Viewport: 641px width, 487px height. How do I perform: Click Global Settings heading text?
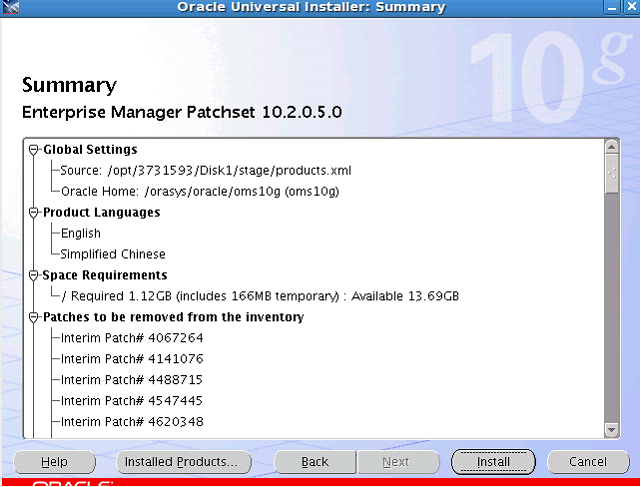[90, 150]
